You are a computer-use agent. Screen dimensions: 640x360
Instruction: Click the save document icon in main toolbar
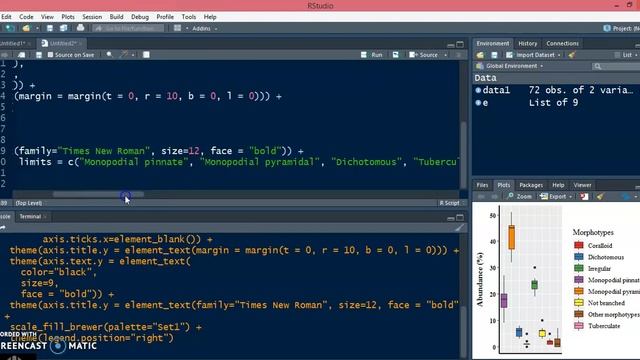pyautogui.click(x=49, y=28)
